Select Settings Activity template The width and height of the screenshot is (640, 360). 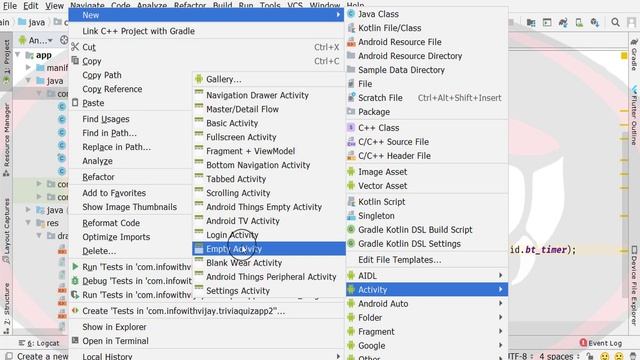(x=269, y=291)
